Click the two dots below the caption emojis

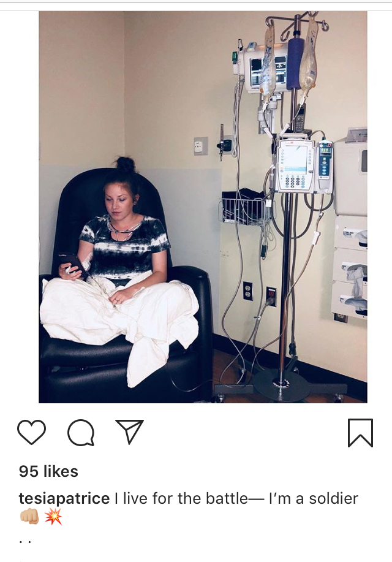tap(24, 542)
